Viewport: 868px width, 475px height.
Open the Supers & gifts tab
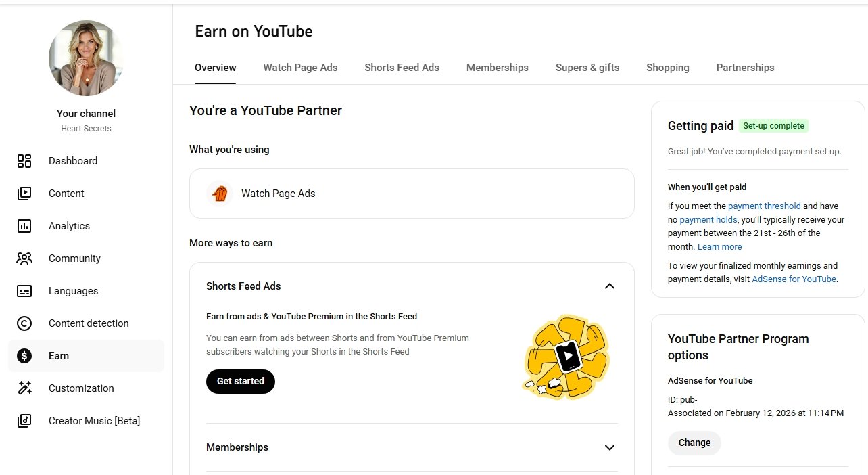tap(587, 68)
